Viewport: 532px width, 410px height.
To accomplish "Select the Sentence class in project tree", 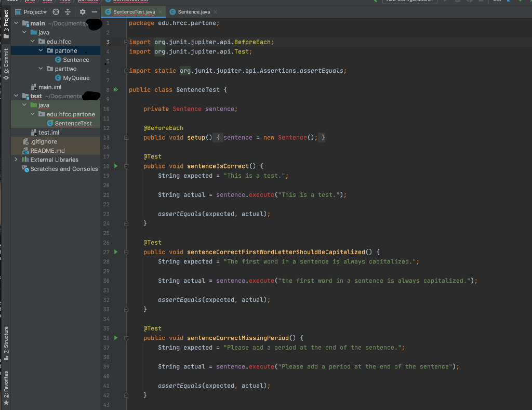I will coord(72,60).
